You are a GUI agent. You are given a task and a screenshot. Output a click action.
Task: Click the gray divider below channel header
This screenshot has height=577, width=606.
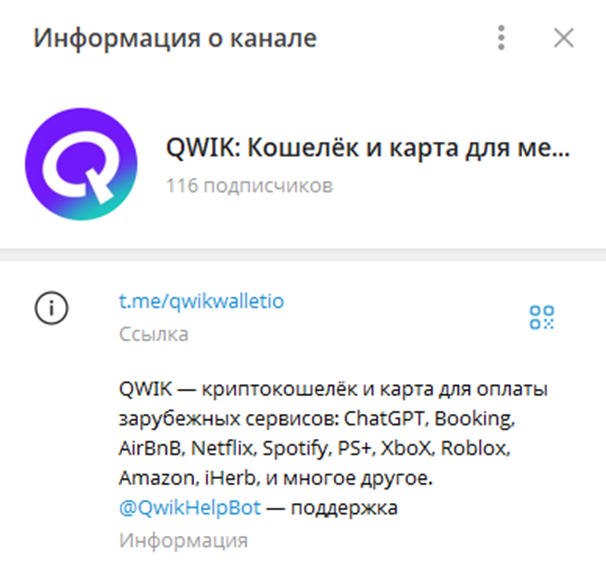[x=303, y=255]
